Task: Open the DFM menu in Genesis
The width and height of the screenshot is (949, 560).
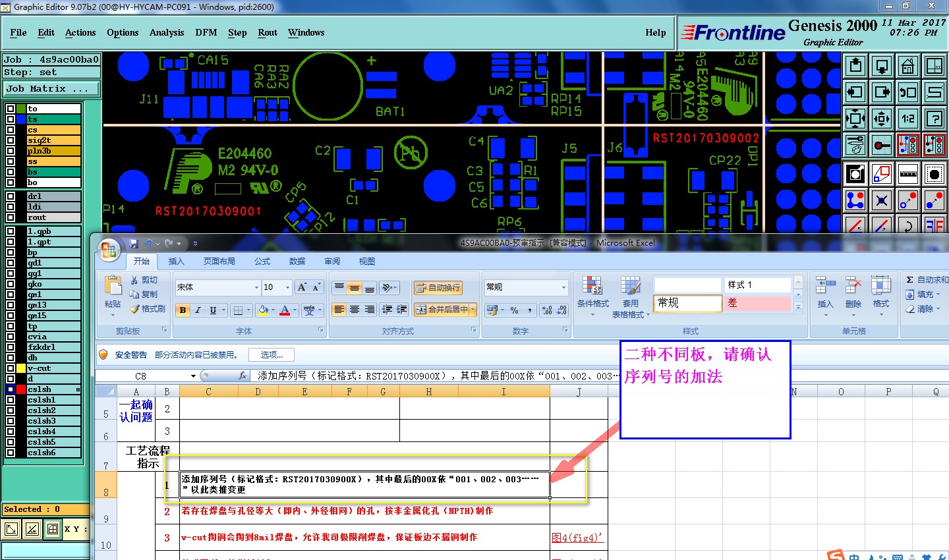Action: [x=206, y=32]
